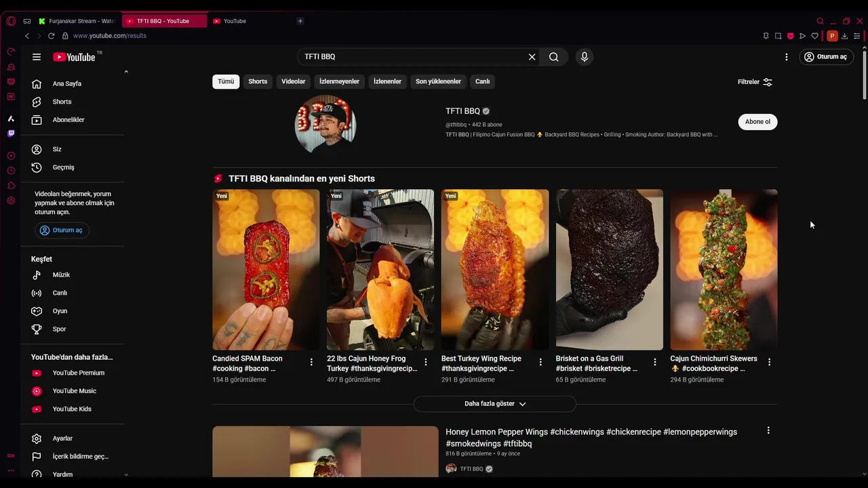Open options for Brisket on a Gas Grill short

pyautogui.click(x=655, y=362)
